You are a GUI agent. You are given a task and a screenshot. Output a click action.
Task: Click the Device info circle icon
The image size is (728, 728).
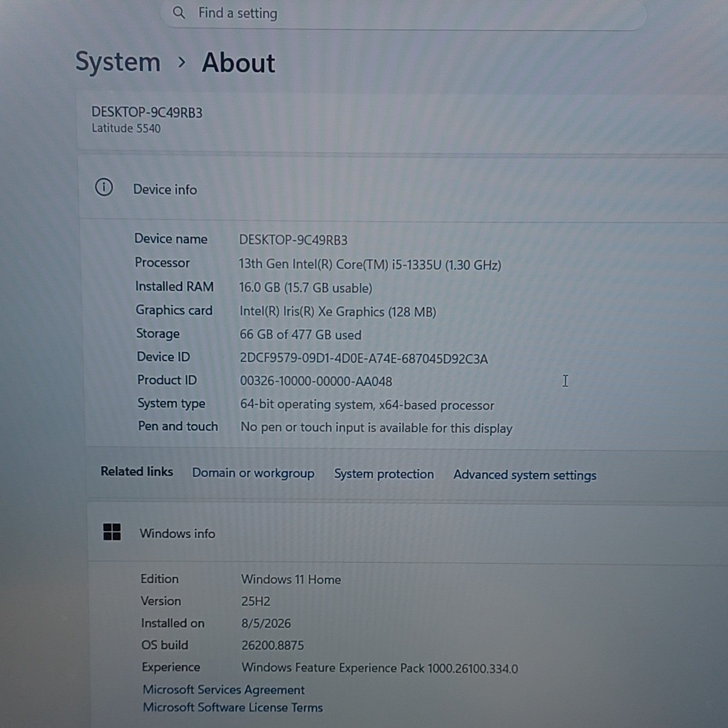pyautogui.click(x=104, y=187)
